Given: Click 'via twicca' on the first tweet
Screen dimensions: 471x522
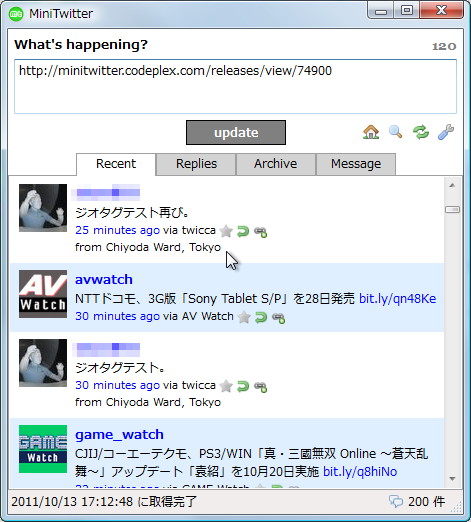Looking at the screenshot, I should [x=189, y=230].
